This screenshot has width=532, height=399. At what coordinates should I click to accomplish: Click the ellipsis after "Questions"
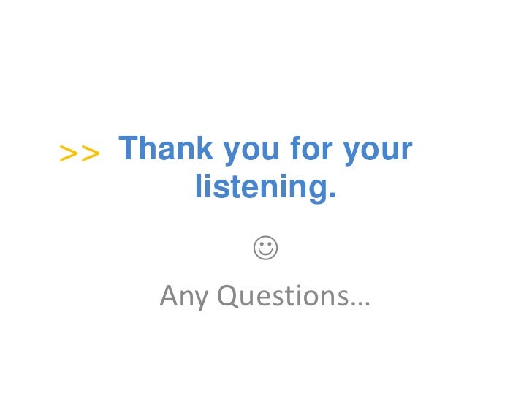(361, 304)
